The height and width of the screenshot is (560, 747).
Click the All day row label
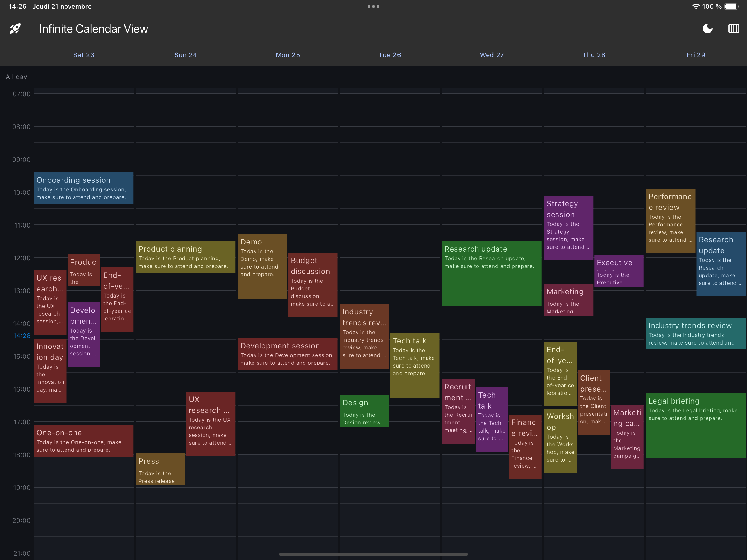16,77
